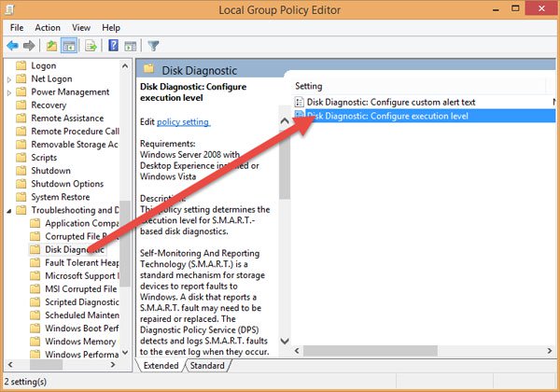Toggle the Show/Hide Action Pane icon
Image resolution: width=560 pixels, height=392 pixels.
pos(131,46)
